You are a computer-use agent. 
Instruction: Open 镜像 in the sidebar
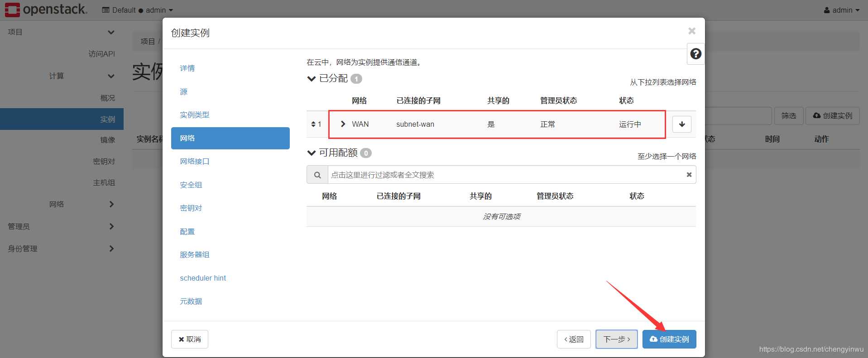pyautogui.click(x=107, y=140)
